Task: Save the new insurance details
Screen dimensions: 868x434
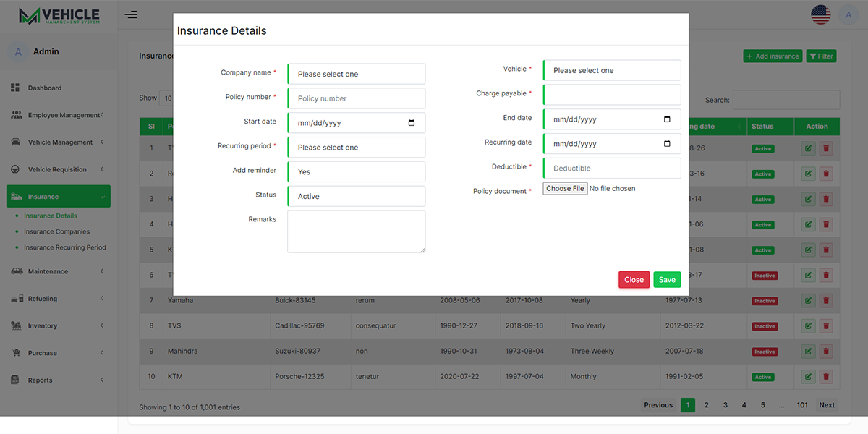Action: pyautogui.click(x=666, y=279)
